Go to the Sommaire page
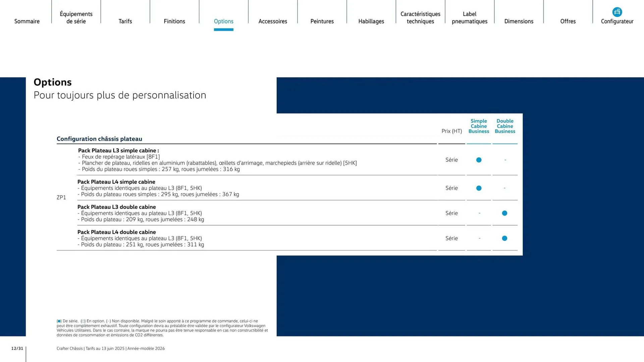 pos(27,21)
